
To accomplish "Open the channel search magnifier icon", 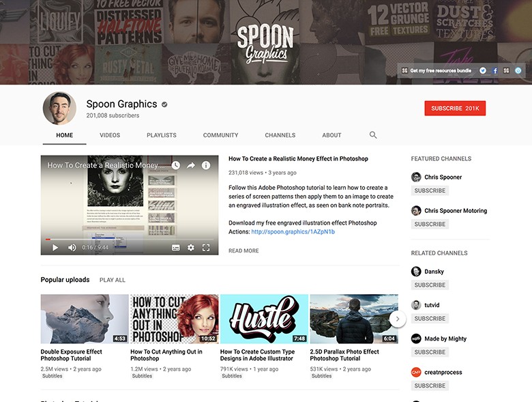I will click(373, 134).
